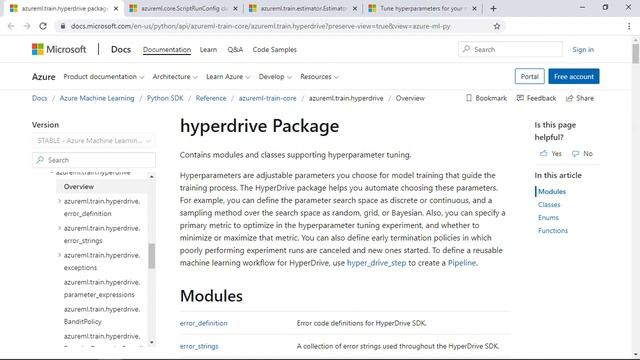This screenshot has height=360, width=640.
Task: Expand Resources dropdown
Action: point(319,77)
